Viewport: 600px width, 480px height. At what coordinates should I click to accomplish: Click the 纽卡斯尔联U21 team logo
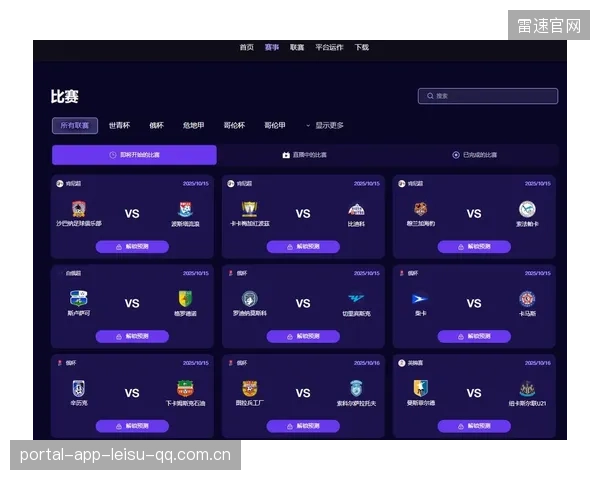click(x=527, y=389)
